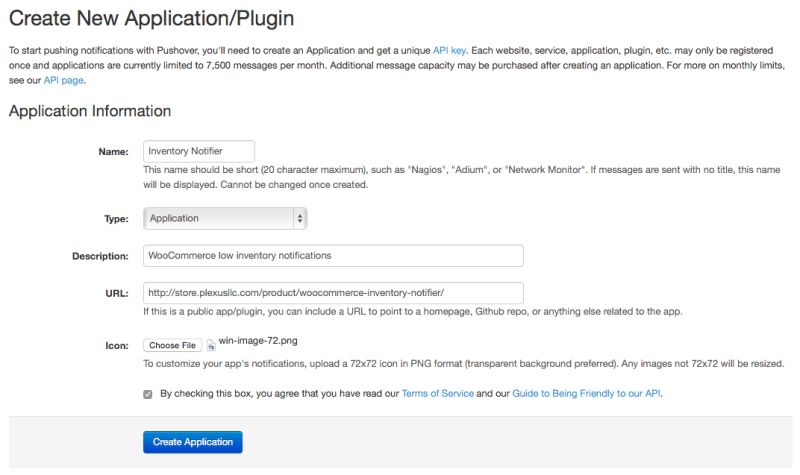Click the Description input field
This screenshot has width=800, height=475.
[x=333, y=256]
